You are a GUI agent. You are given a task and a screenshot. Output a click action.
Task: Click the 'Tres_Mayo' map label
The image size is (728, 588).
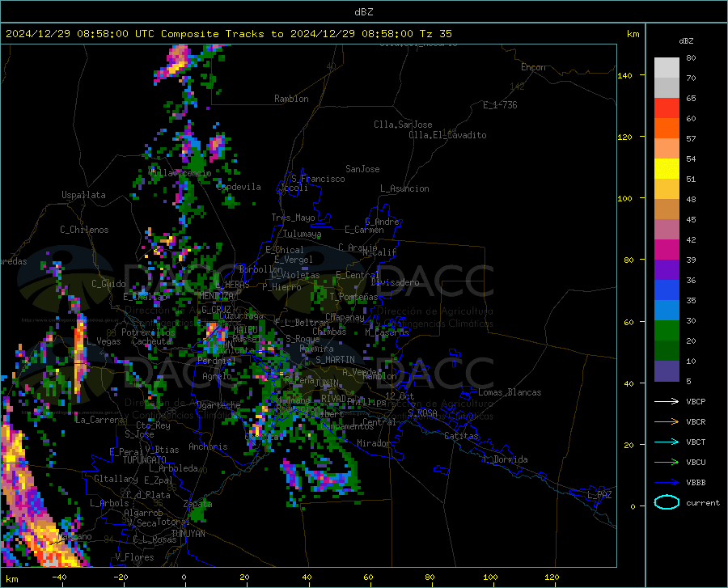(x=293, y=218)
